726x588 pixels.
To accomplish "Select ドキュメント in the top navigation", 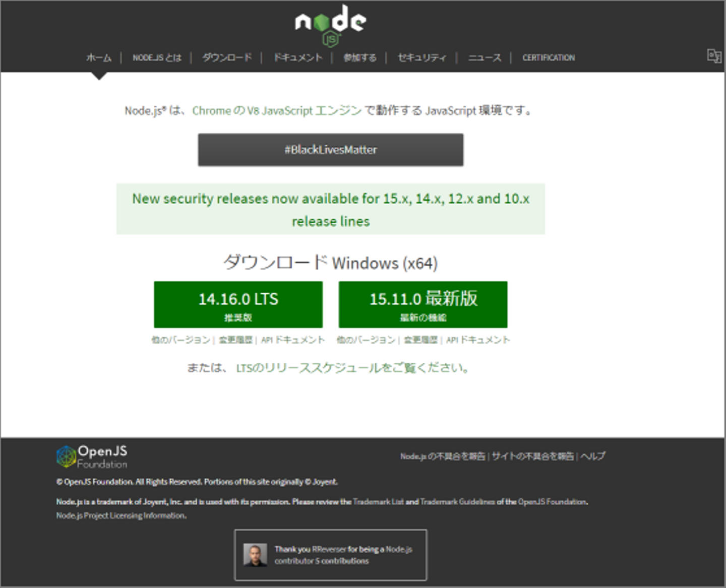I will [x=297, y=57].
